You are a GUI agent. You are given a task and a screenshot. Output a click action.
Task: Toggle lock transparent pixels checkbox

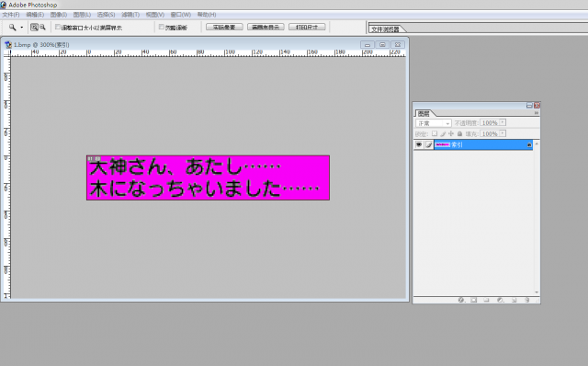(435, 133)
